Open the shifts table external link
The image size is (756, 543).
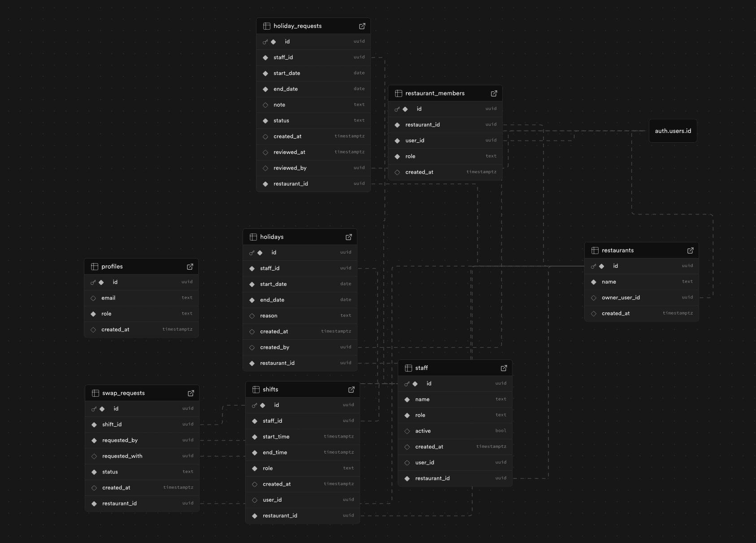352,389
